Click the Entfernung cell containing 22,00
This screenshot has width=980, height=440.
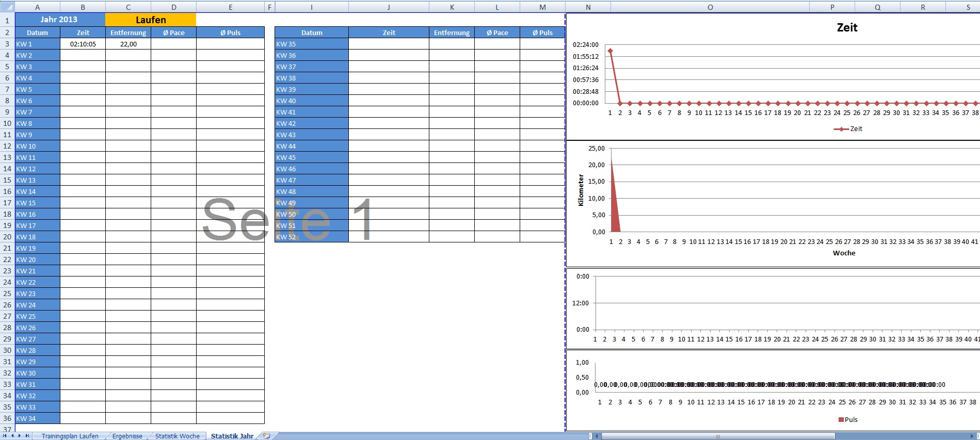click(128, 44)
